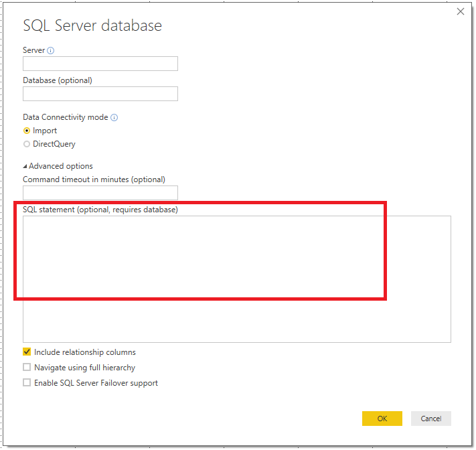
Task: Click the 'Command timeout in minutes (optional)' label
Action: [x=94, y=179]
